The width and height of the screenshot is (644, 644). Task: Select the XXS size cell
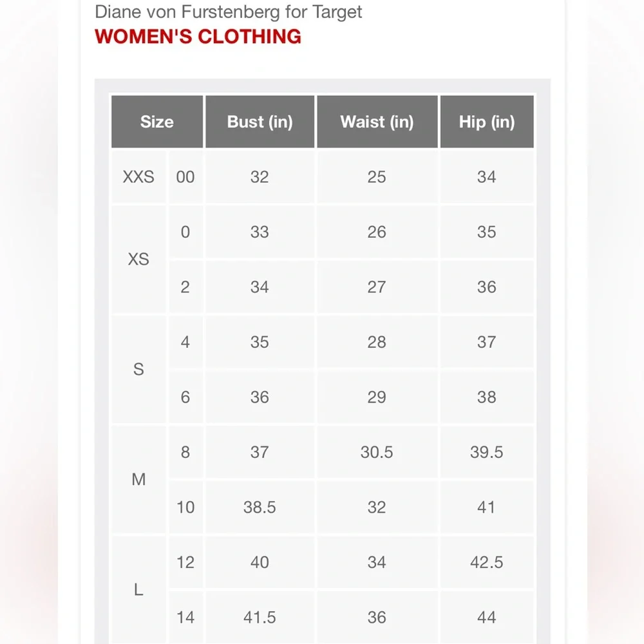(139, 177)
